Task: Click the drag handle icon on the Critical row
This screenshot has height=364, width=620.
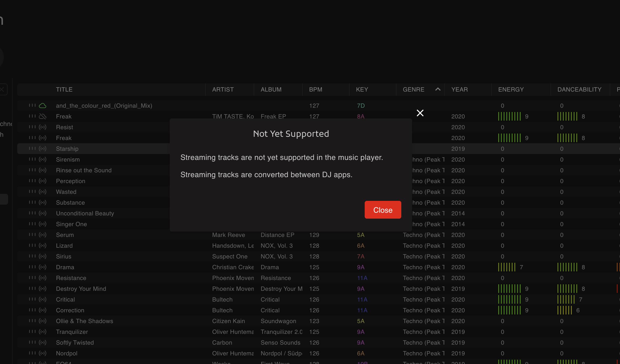Action: pyautogui.click(x=32, y=299)
